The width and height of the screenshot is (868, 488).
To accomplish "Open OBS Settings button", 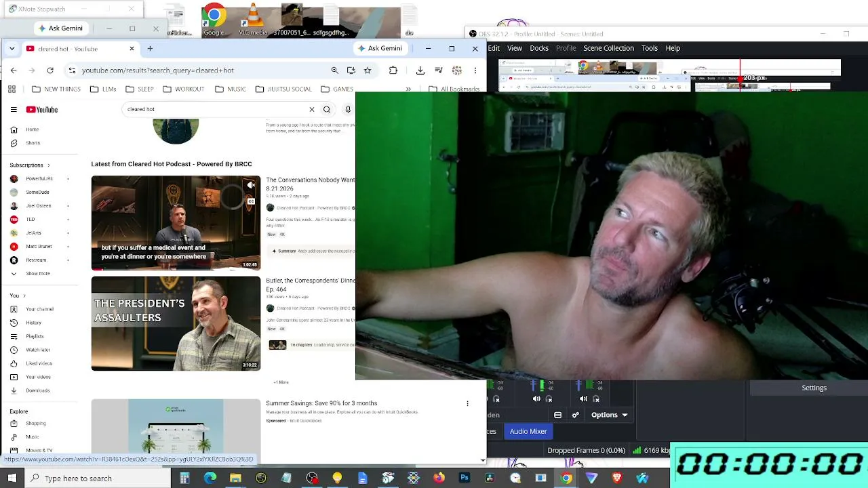I will point(814,388).
